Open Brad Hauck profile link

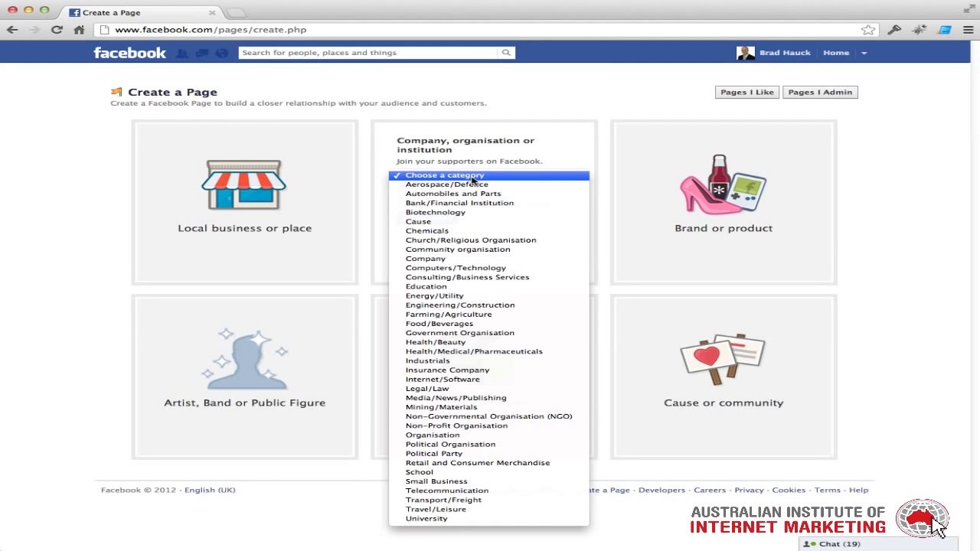coord(785,53)
